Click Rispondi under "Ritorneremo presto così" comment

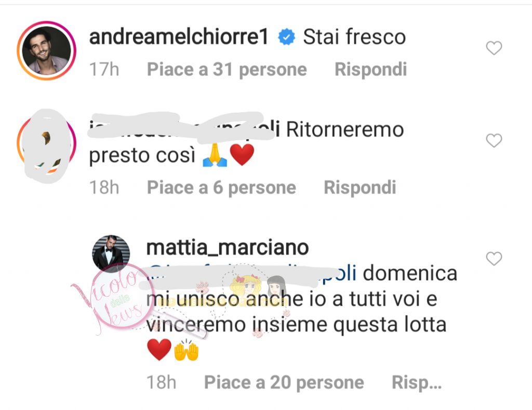(x=360, y=188)
